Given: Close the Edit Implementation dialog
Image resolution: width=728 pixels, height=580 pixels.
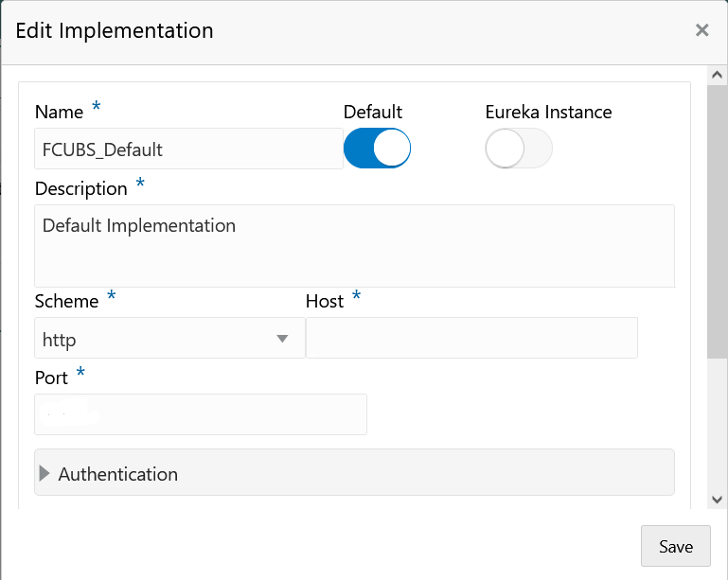Looking at the screenshot, I should (701, 30).
